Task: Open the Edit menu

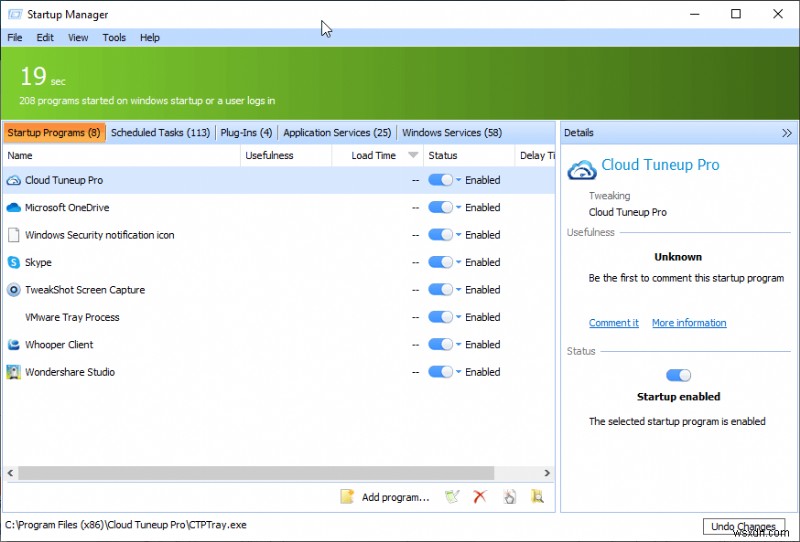Action: pyautogui.click(x=45, y=38)
